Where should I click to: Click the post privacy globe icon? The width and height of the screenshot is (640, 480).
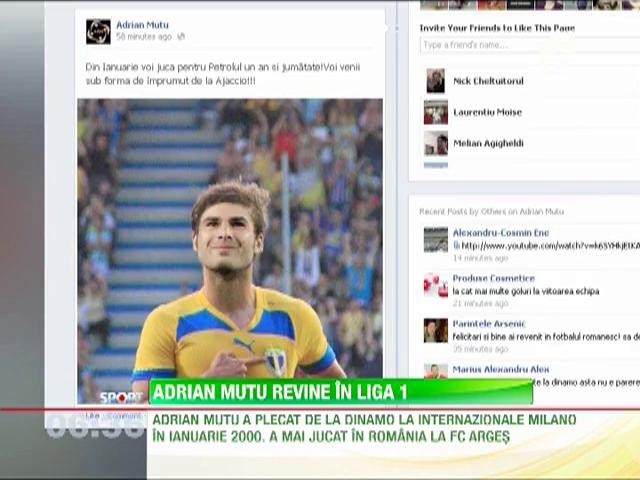coord(181,37)
